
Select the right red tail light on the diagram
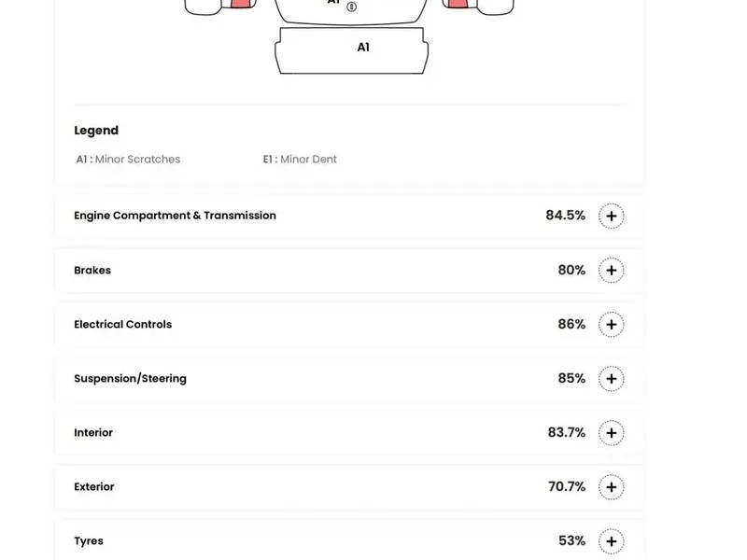tap(457, 4)
